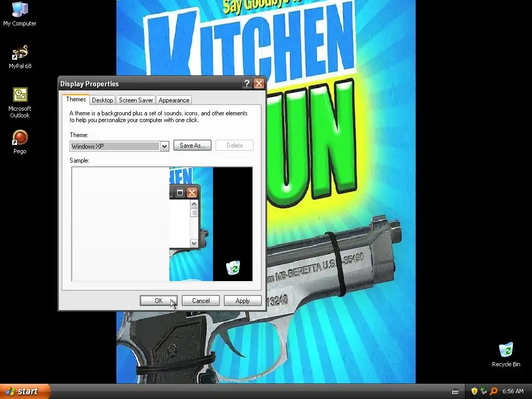Open the My Computer desktop icon
The width and height of the screenshot is (532, 399).
coord(20,14)
